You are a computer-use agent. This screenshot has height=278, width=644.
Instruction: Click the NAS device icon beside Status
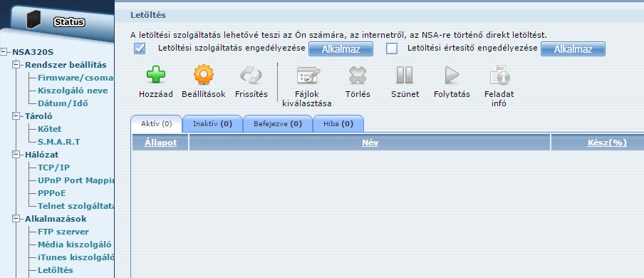click(34, 20)
